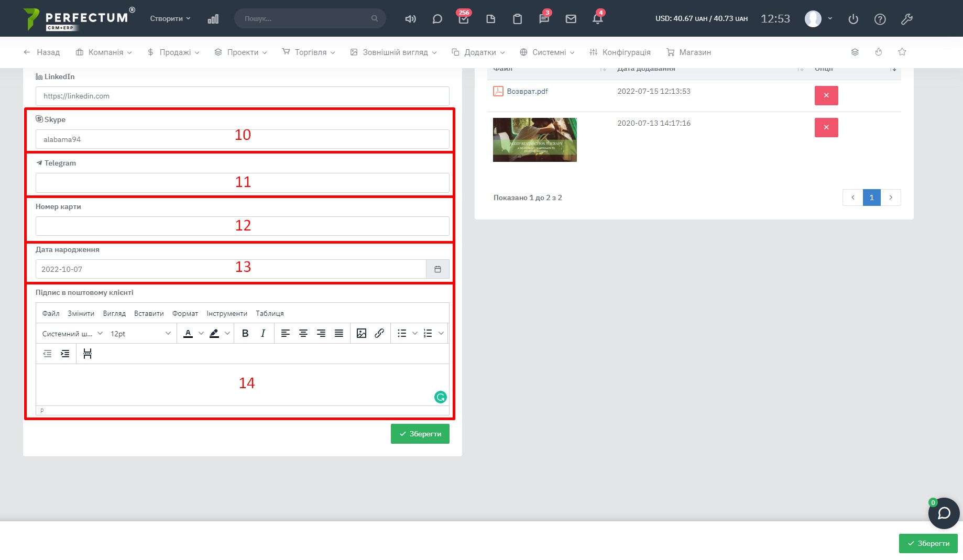
Task: Open the Продажі navigation menu
Action: (x=173, y=52)
